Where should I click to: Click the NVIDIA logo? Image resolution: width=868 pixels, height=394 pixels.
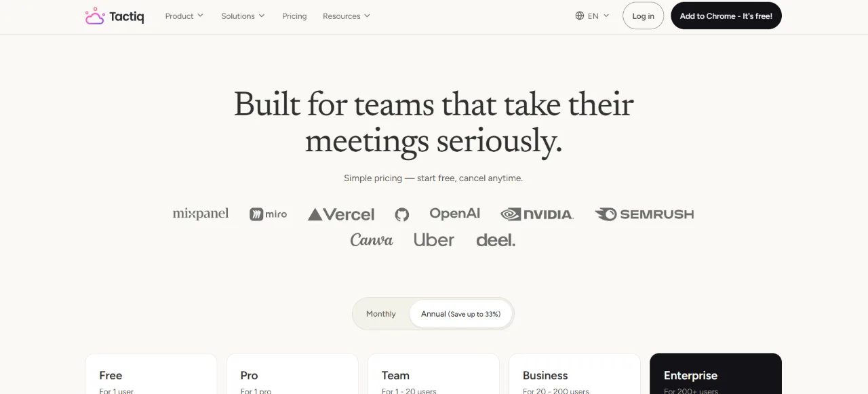point(537,214)
